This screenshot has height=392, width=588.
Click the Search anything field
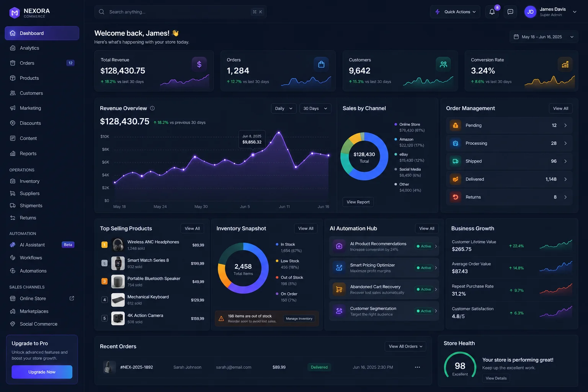click(180, 12)
